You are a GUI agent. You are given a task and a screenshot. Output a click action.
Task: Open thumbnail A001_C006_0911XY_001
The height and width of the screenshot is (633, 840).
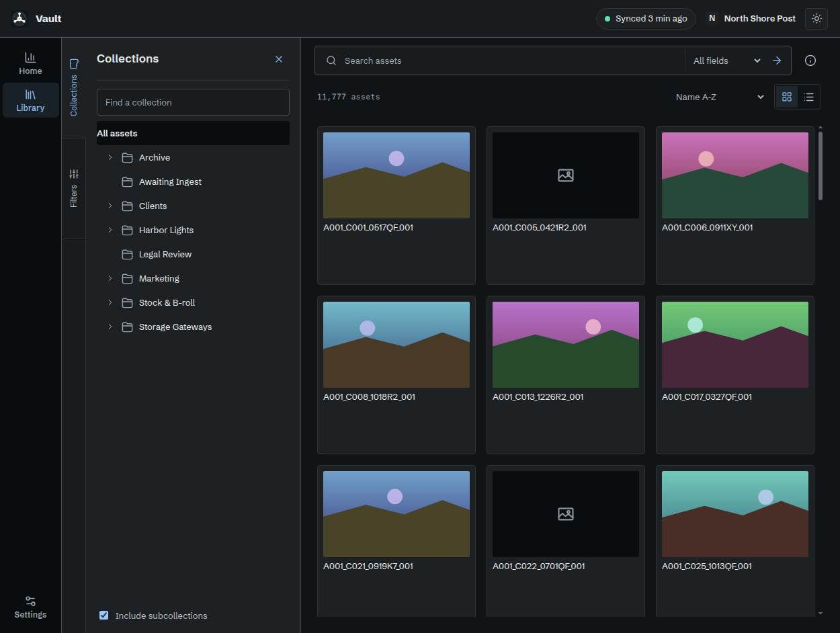point(735,175)
